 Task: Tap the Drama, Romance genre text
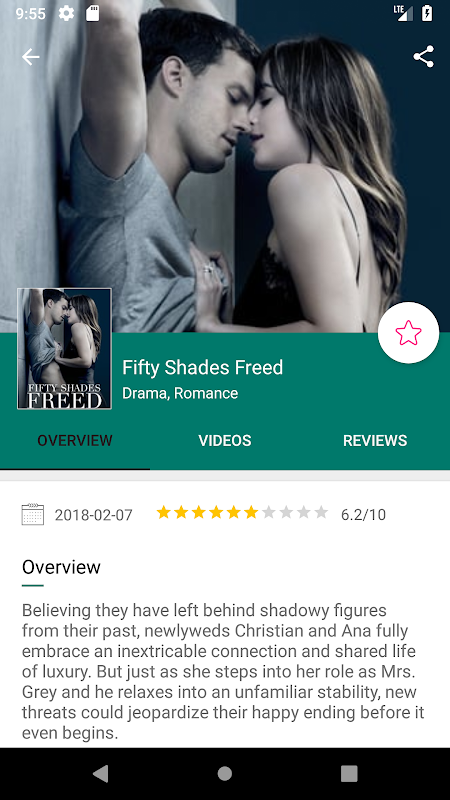point(180,393)
